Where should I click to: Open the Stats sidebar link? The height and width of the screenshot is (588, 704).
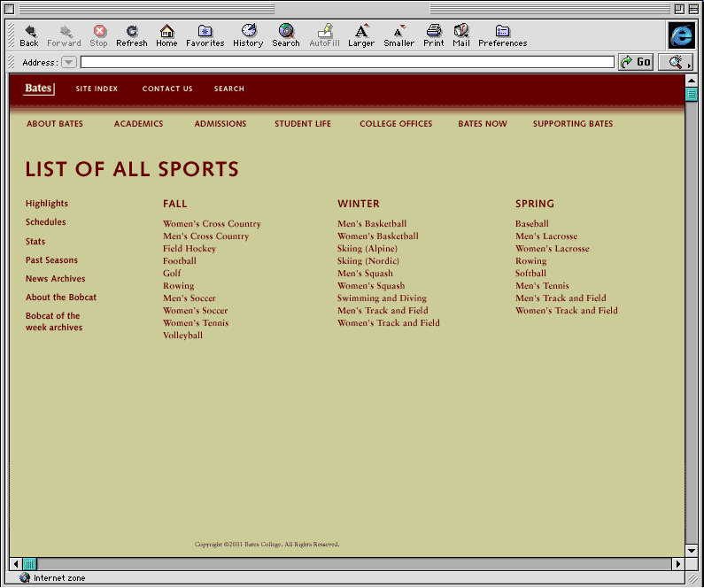click(x=35, y=241)
